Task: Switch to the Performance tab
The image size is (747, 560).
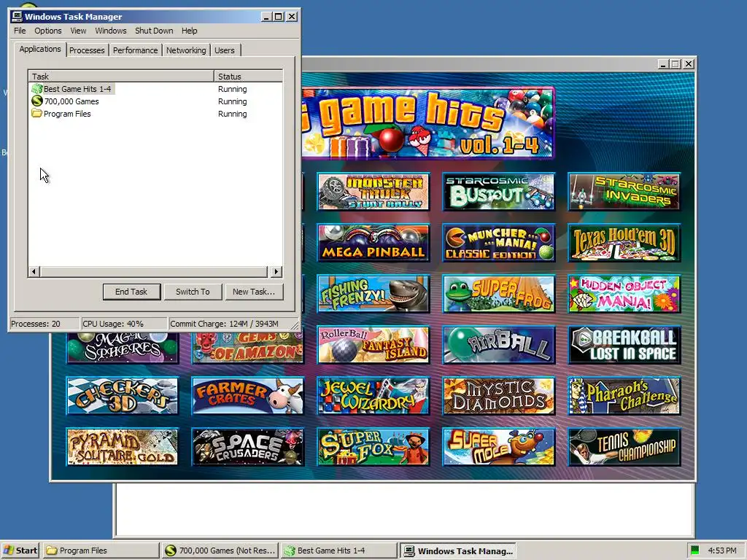Action: pyautogui.click(x=135, y=50)
